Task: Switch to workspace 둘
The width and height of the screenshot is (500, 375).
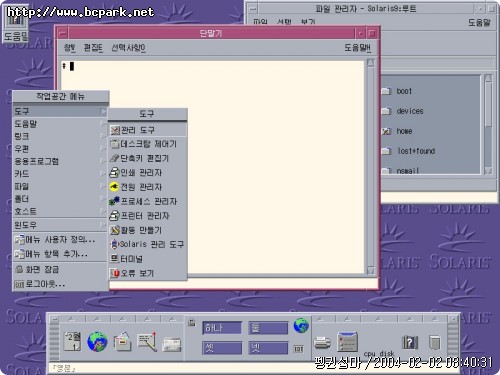Action: 268,328
